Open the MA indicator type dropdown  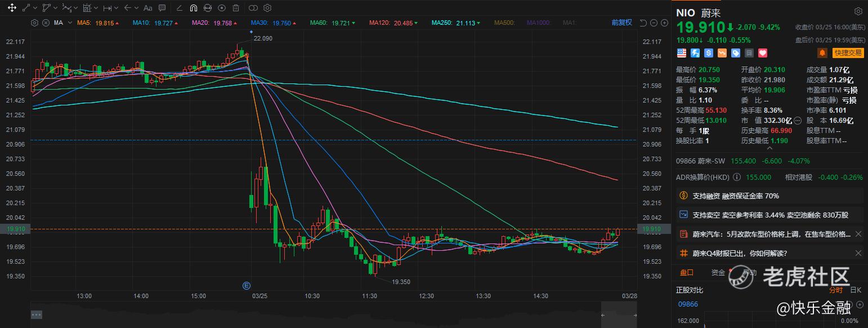(70, 23)
